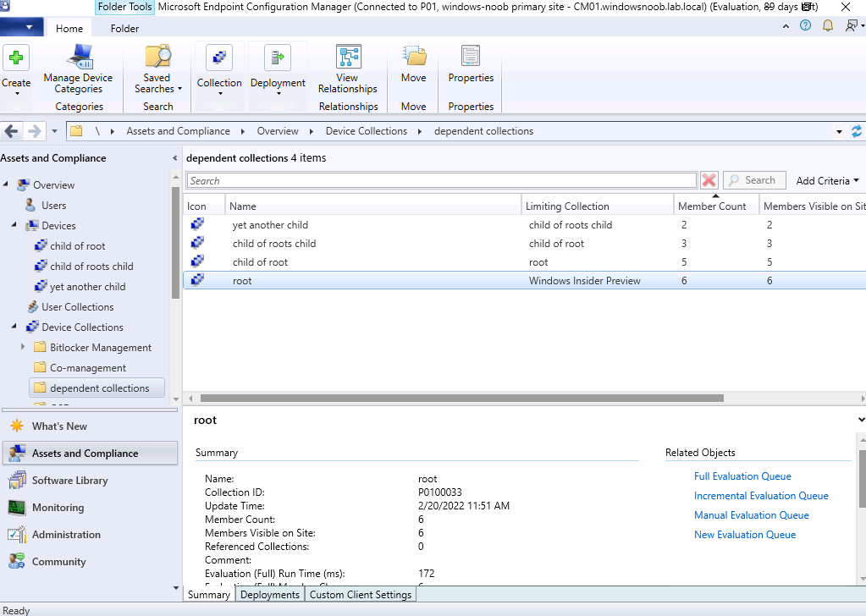Click the Search input field
The image size is (866, 616).
pyautogui.click(x=442, y=180)
